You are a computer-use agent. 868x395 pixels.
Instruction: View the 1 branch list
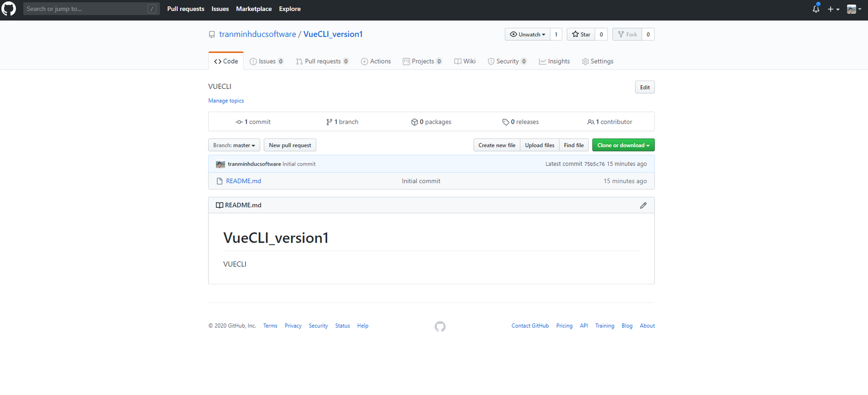[342, 122]
